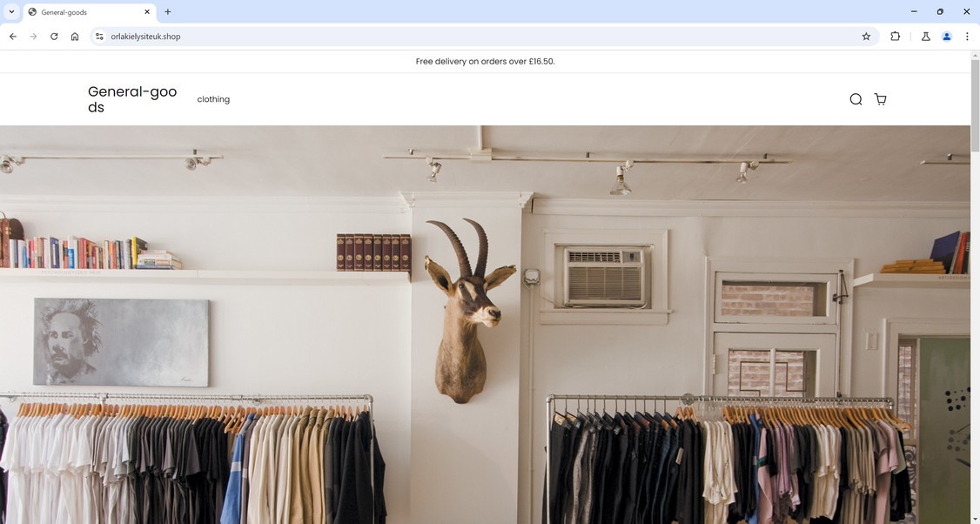Open the clothing menu item

click(213, 99)
